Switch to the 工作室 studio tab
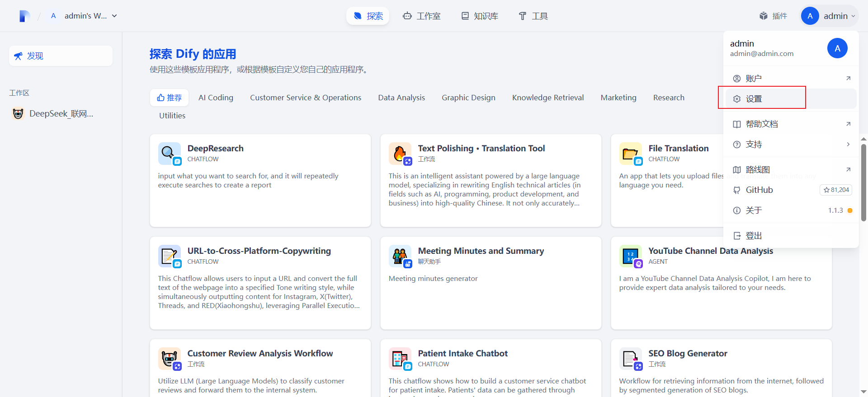Viewport: 868px width, 397px height. tap(422, 16)
